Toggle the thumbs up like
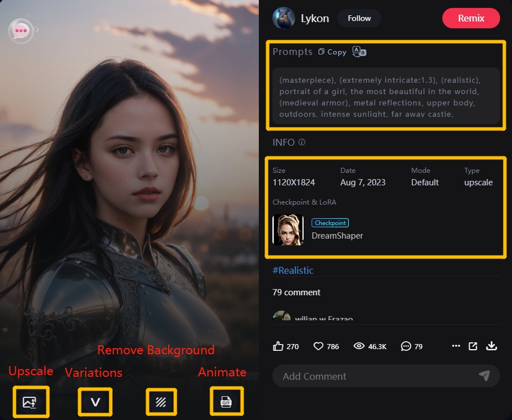512x420 pixels. 278,346
